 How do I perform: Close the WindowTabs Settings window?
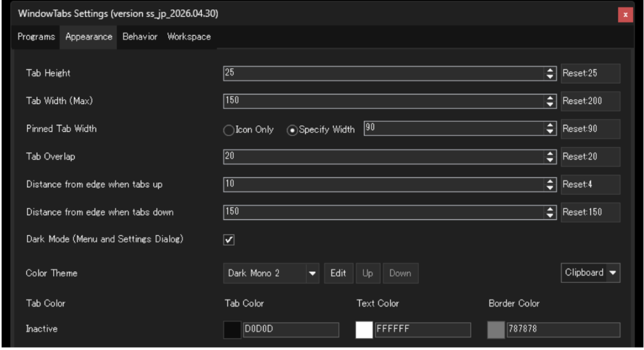click(625, 15)
